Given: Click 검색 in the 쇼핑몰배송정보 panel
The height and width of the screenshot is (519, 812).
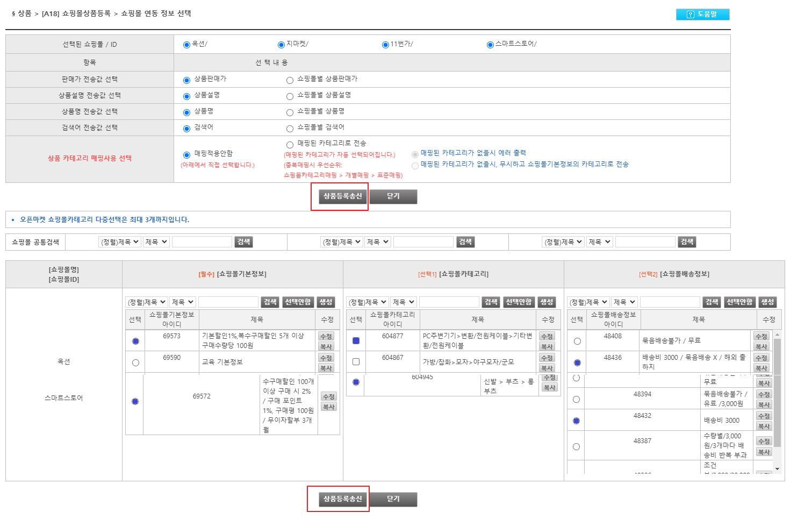Looking at the screenshot, I should click(x=712, y=302).
